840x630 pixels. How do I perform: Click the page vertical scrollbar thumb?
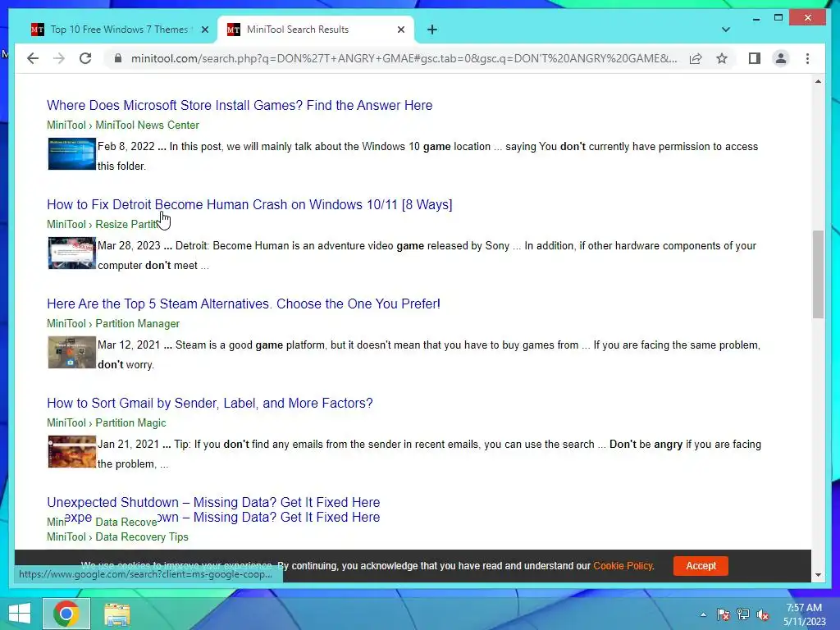(x=818, y=274)
